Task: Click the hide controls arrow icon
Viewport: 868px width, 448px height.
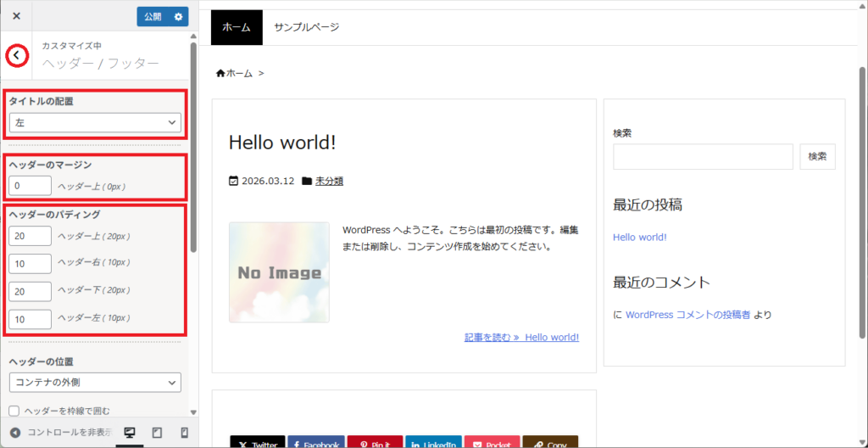Action: (x=15, y=433)
